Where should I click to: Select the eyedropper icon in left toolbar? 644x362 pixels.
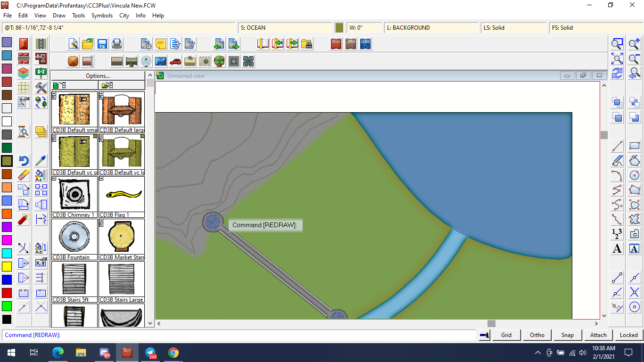pyautogui.click(x=41, y=161)
